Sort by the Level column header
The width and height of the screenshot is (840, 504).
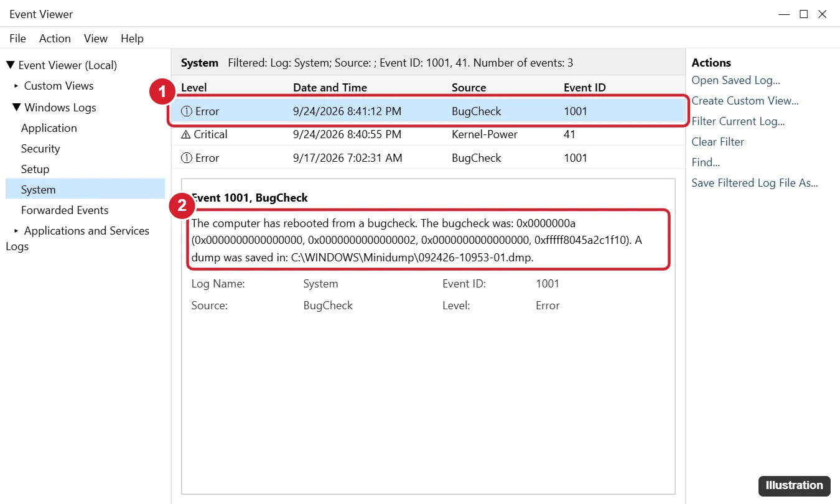[194, 88]
